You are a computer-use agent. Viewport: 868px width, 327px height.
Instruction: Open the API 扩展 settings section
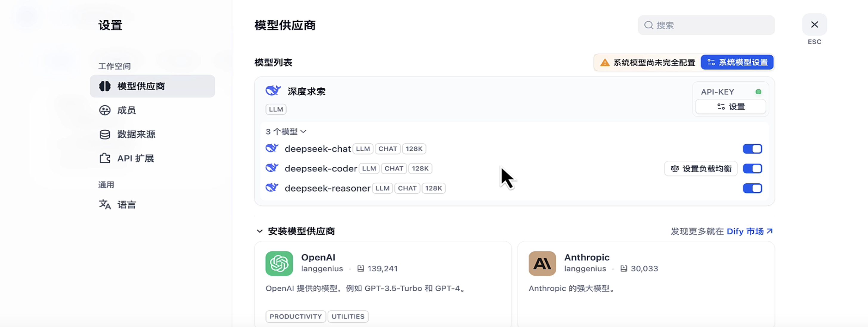point(135,158)
